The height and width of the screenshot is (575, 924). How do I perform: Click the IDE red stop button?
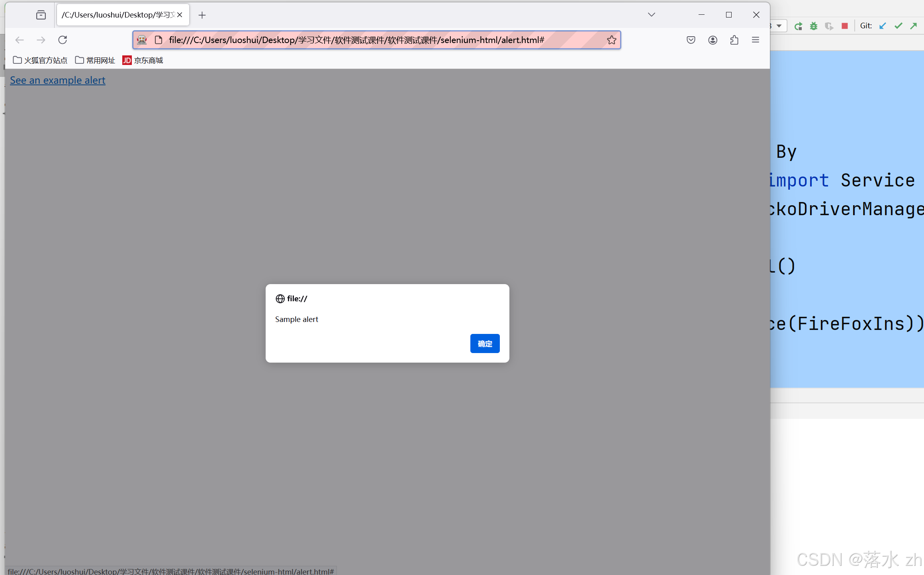click(845, 26)
